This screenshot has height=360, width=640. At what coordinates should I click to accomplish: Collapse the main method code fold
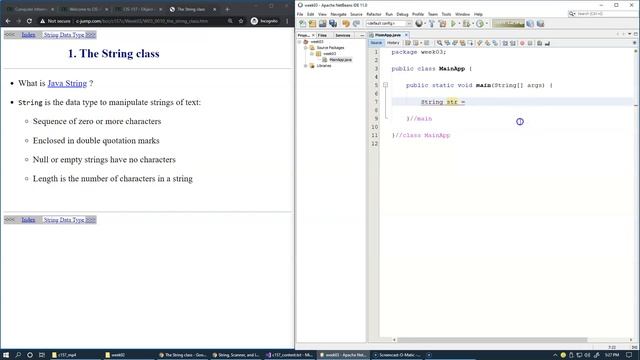coord(385,85)
